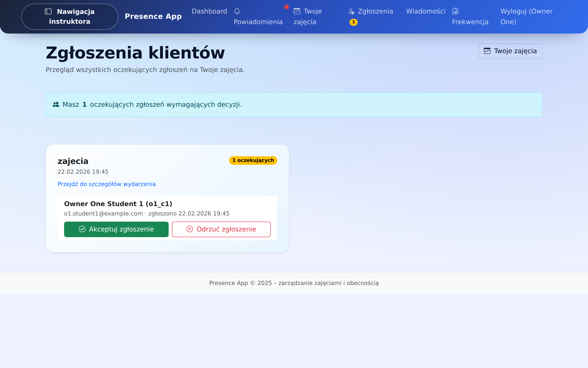Open Twoje zajęcia in the top navigation

click(x=308, y=17)
